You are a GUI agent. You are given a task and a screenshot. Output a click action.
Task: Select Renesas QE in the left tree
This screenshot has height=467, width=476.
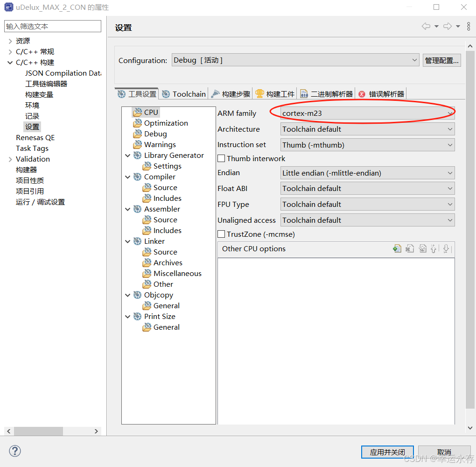tap(35, 138)
